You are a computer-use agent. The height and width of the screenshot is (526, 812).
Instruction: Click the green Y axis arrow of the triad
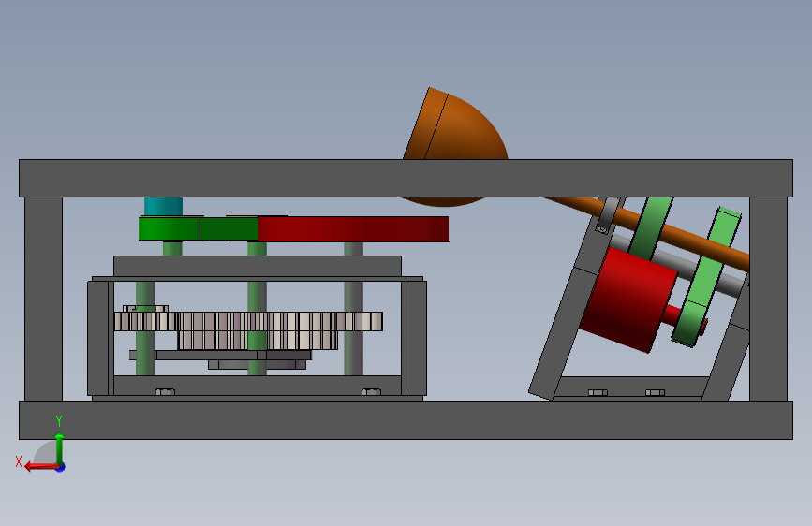tap(59, 447)
